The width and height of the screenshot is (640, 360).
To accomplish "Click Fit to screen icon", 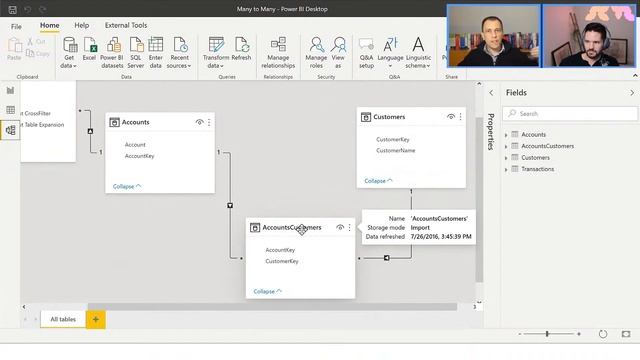I will click(626, 334).
